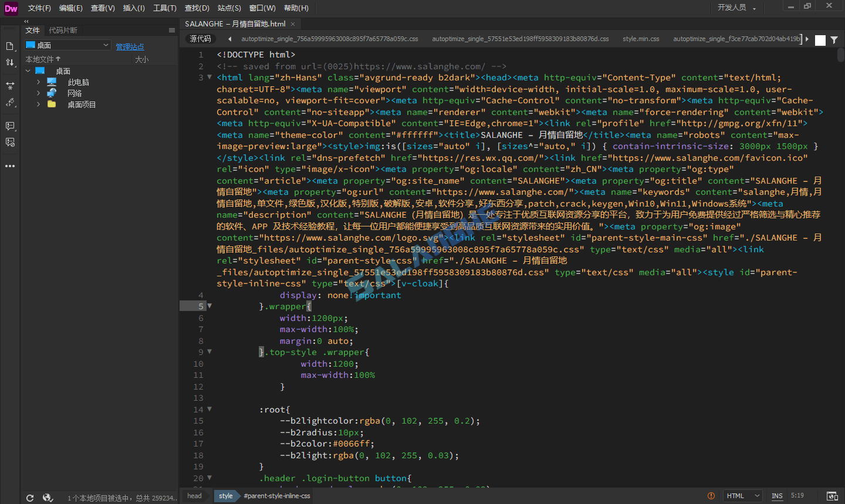The image size is (845, 504).
Task: Click the white color swatch in toolbar
Action: [820, 40]
